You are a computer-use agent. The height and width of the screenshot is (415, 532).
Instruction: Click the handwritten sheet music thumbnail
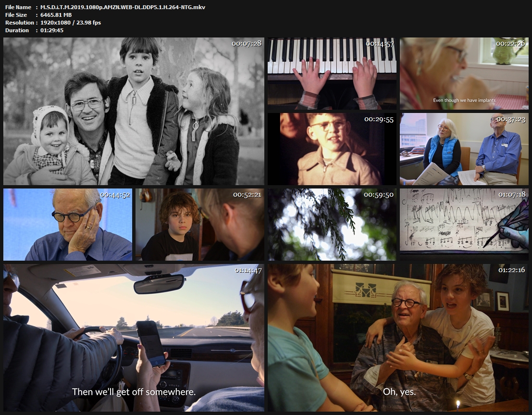[x=464, y=225]
